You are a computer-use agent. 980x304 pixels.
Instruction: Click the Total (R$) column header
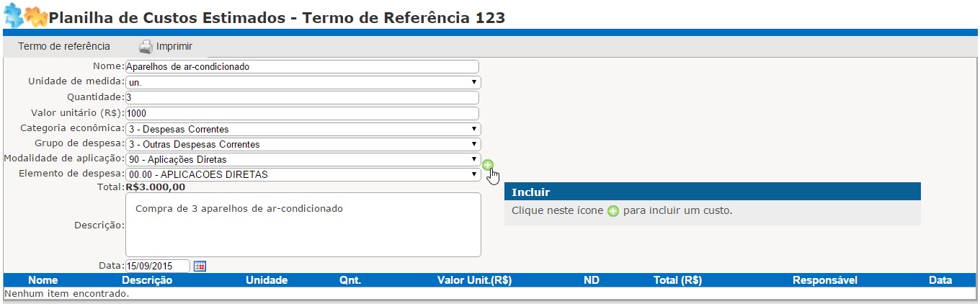coord(677,280)
